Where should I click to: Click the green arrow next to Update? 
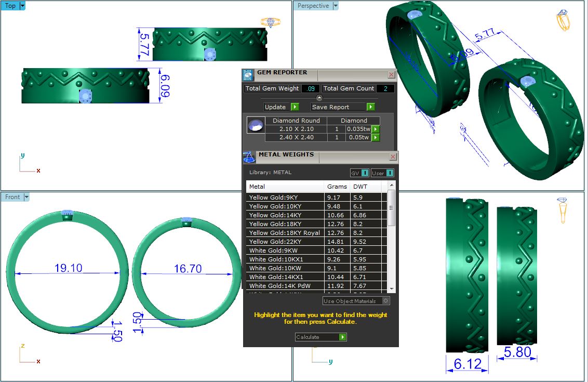point(295,107)
